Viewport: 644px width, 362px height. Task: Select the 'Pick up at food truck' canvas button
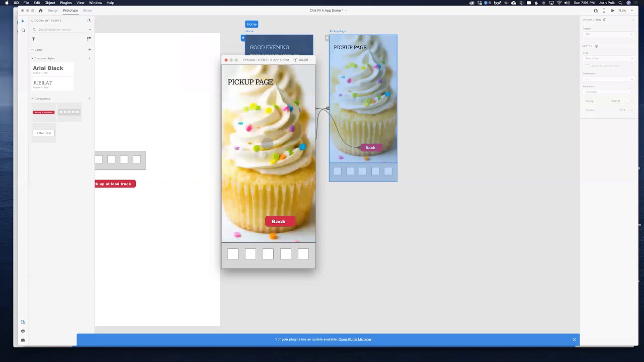tap(115, 184)
